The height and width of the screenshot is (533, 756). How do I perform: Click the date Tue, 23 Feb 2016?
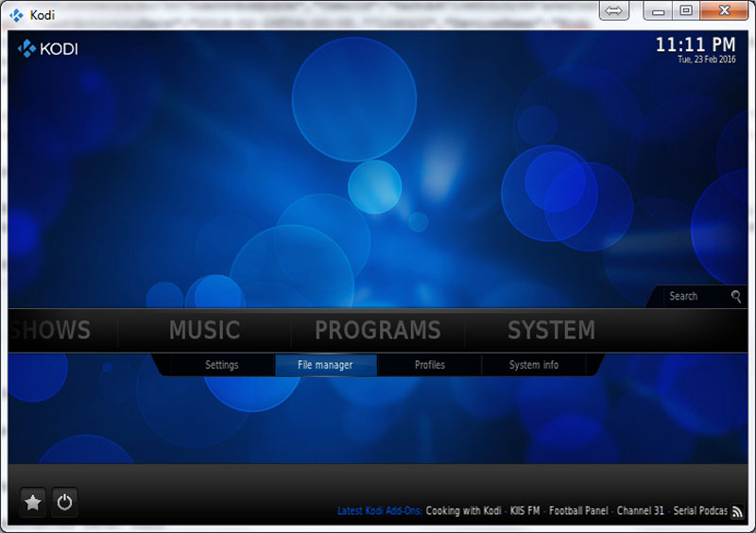click(x=706, y=60)
